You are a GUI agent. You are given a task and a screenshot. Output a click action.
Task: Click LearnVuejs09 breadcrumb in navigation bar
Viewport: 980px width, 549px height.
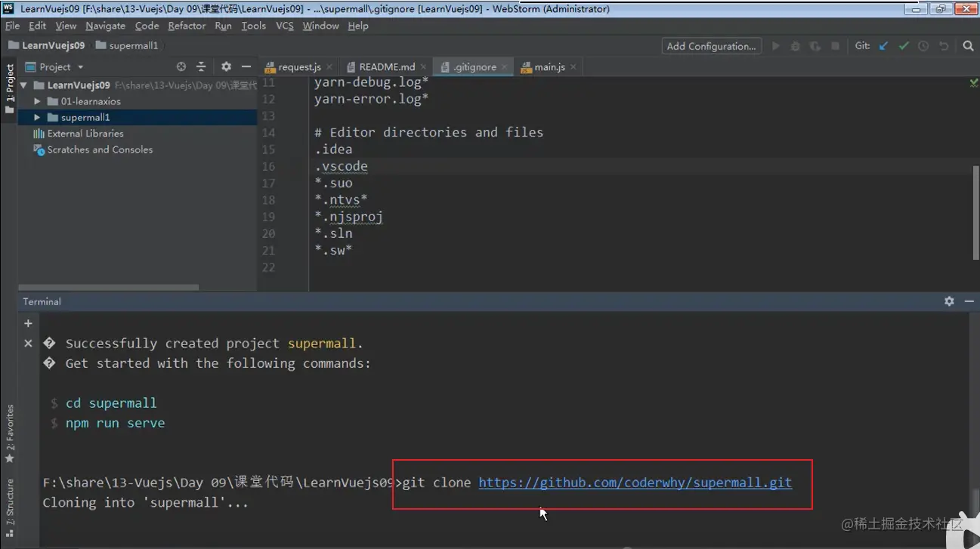point(46,45)
